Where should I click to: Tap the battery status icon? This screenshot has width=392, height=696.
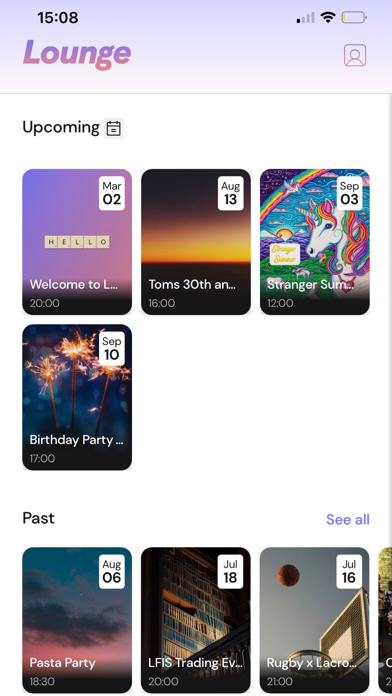tap(354, 18)
